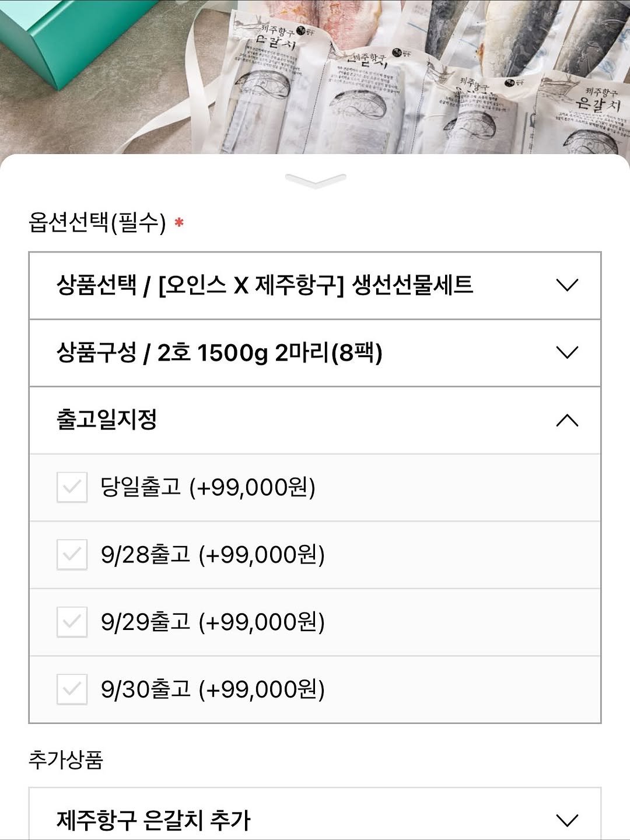Click the down chevron on the 상품선택 row
The width and height of the screenshot is (630, 840).
567,285
